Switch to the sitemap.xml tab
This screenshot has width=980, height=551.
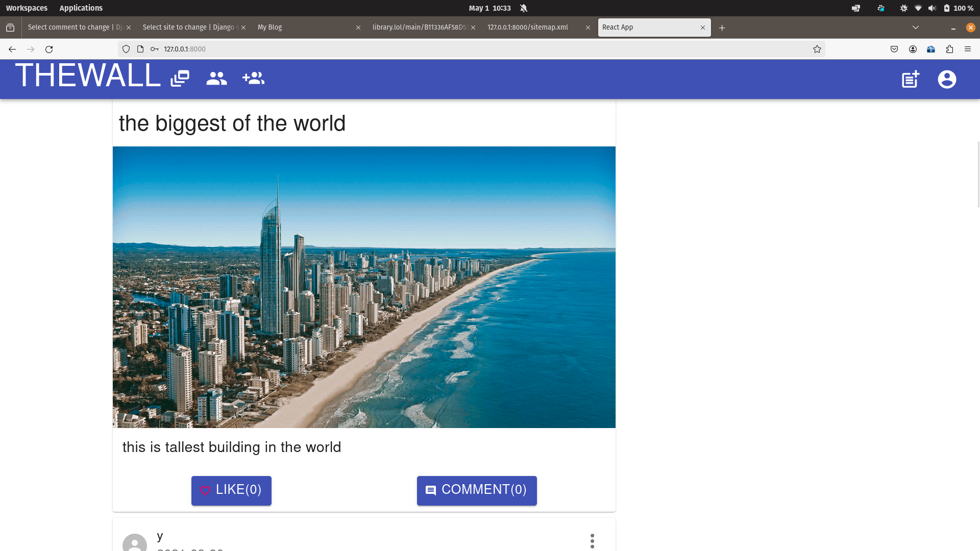(538, 28)
